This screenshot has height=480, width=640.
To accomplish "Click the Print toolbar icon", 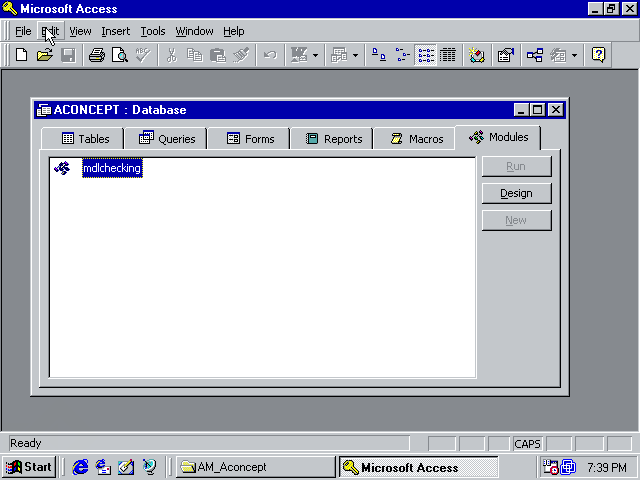I will click(97, 55).
